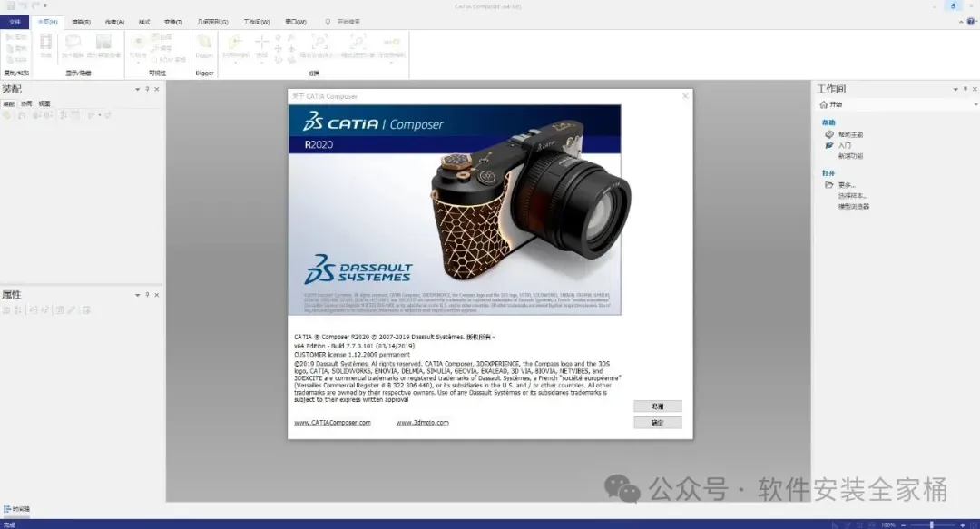The height and width of the screenshot is (529, 980).
Task: Select the 视图 tab in assembly panel
Action: tap(44, 103)
